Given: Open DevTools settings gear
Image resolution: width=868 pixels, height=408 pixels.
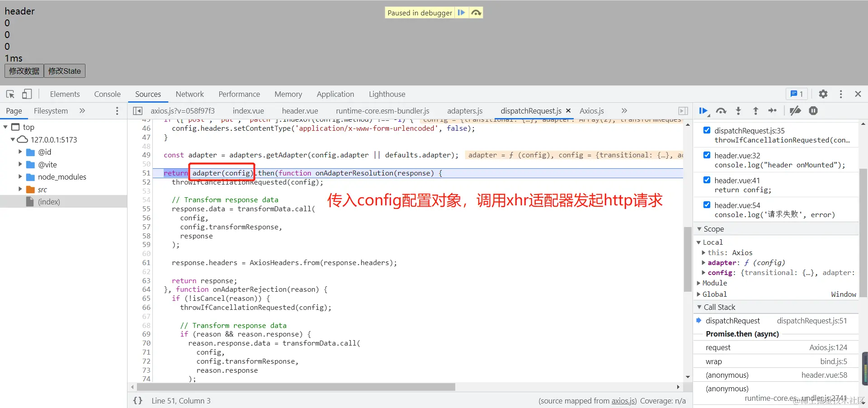Looking at the screenshot, I should [823, 94].
